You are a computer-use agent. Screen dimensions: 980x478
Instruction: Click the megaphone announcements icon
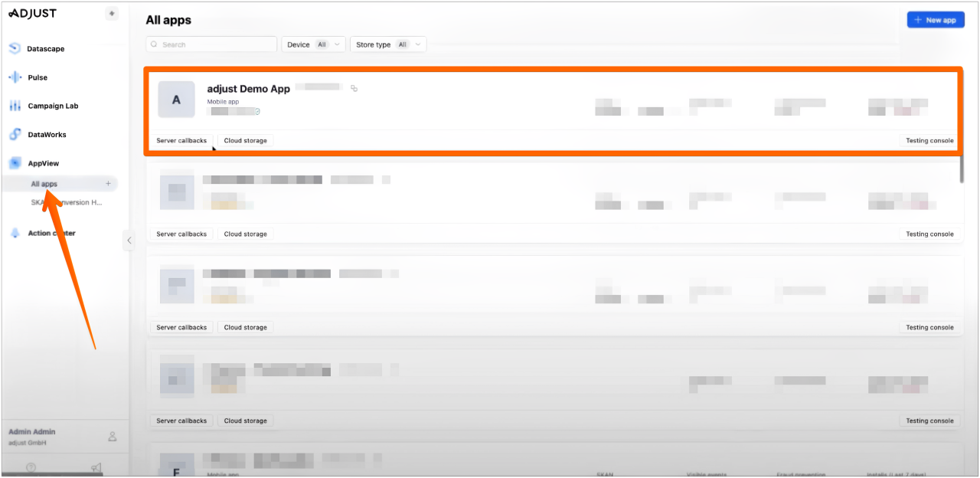point(96,467)
